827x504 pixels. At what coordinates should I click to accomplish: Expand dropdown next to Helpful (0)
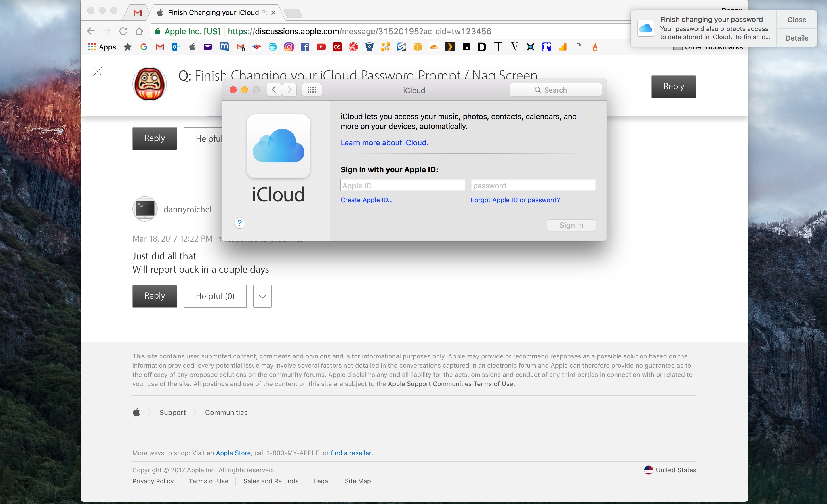(262, 296)
